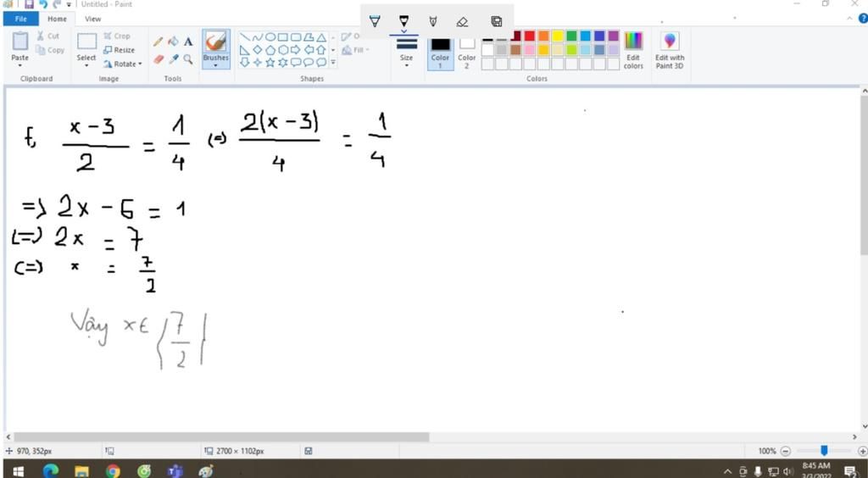Select the Magnifier tool
The image size is (868, 478).
click(188, 58)
